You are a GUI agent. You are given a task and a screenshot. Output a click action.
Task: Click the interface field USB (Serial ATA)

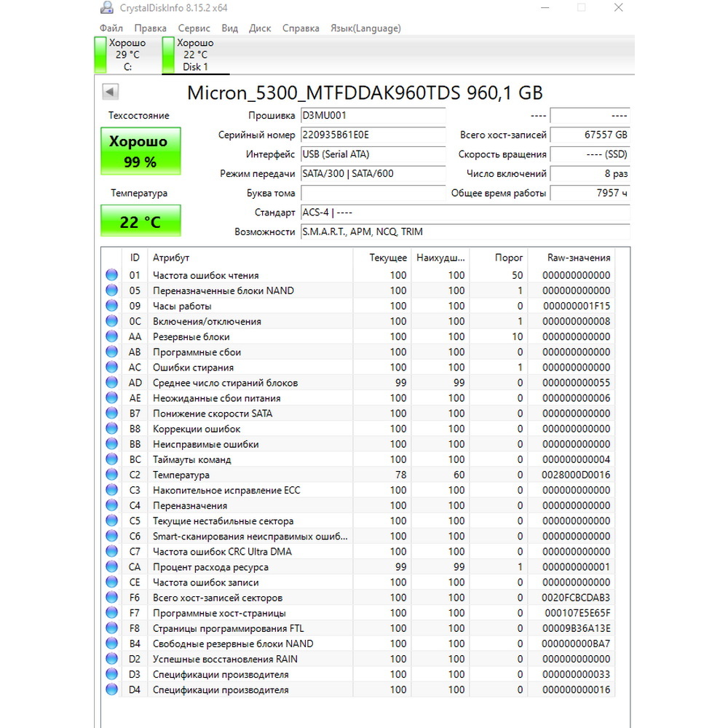[373, 154]
